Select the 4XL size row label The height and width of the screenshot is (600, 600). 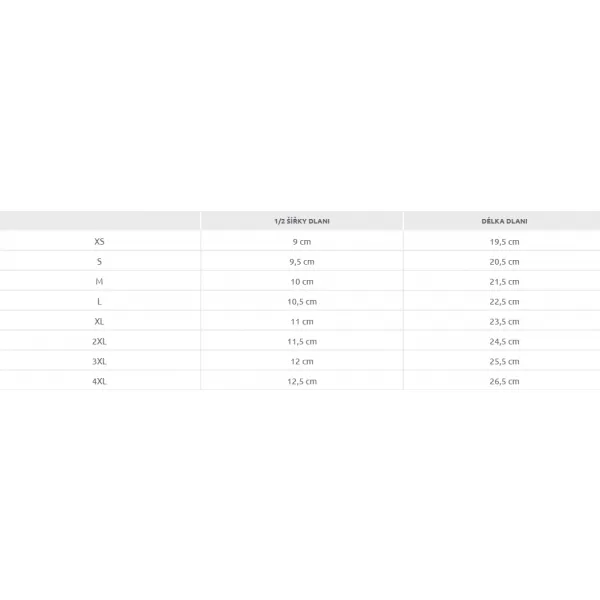pyautogui.click(x=99, y=381)
